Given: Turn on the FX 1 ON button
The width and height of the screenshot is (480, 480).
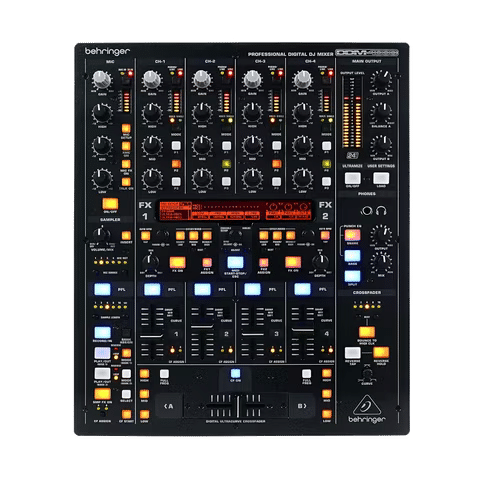Looking at the screenshot, I should coord(178,262).
